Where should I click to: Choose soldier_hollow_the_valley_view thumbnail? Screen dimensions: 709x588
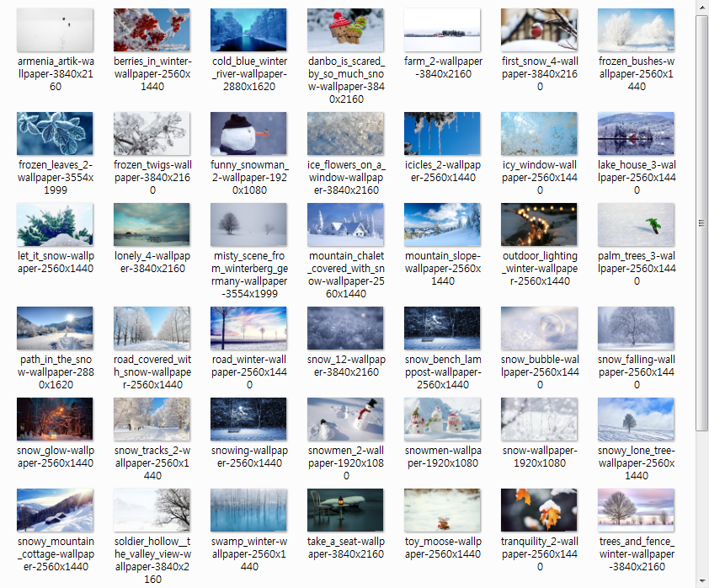tap(152, 510)
